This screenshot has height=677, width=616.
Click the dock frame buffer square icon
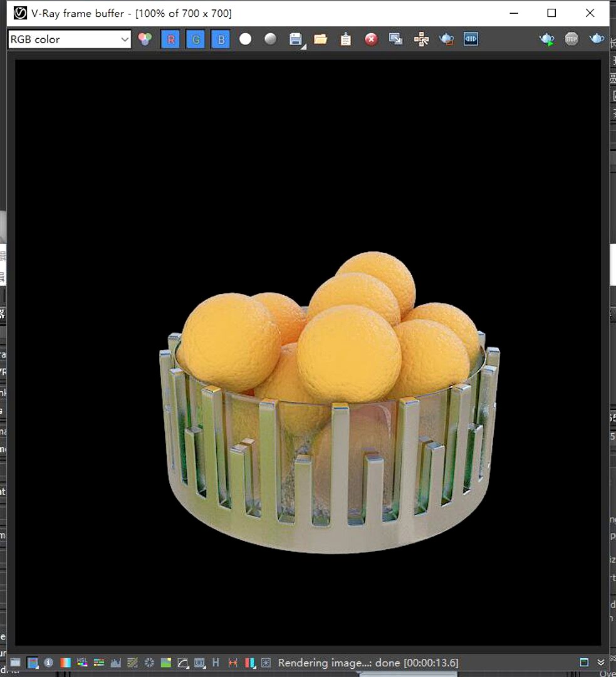pyautogui.click(x=584, y=663)
